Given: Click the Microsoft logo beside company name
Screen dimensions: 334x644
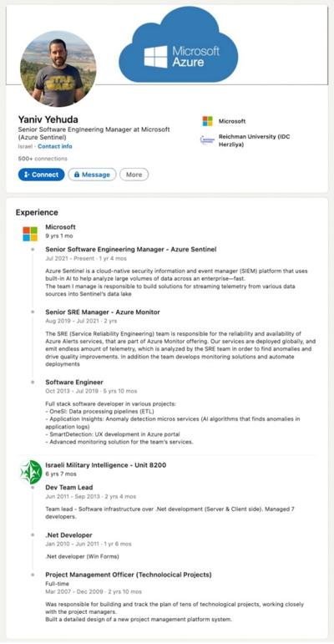Looking at the screenshot, I should click(207, 121).
